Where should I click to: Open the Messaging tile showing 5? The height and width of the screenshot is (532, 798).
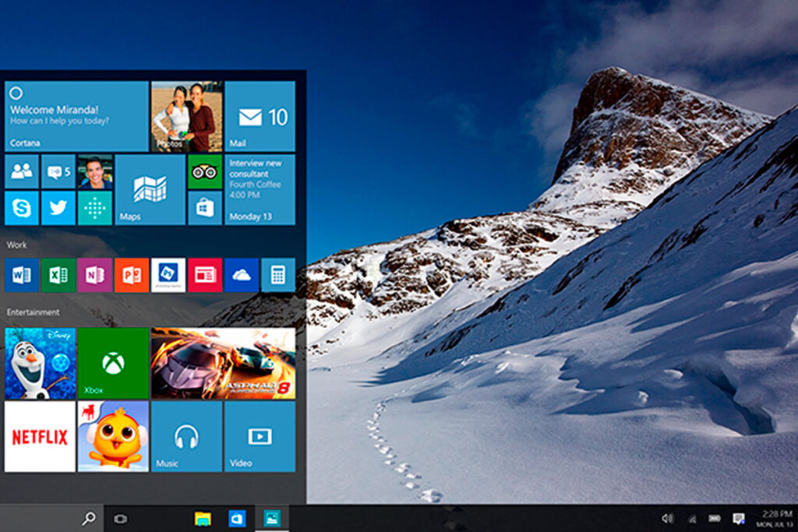58,172
